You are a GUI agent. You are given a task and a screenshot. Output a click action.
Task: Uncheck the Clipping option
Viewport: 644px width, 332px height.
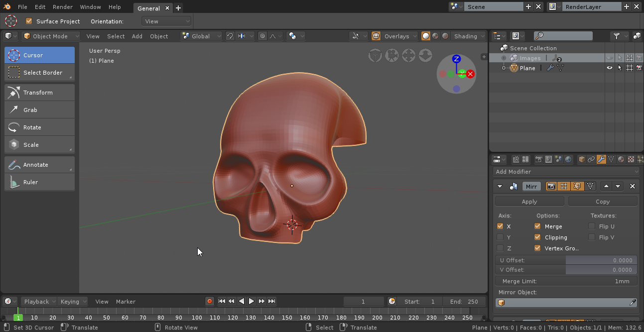point(537,237)
